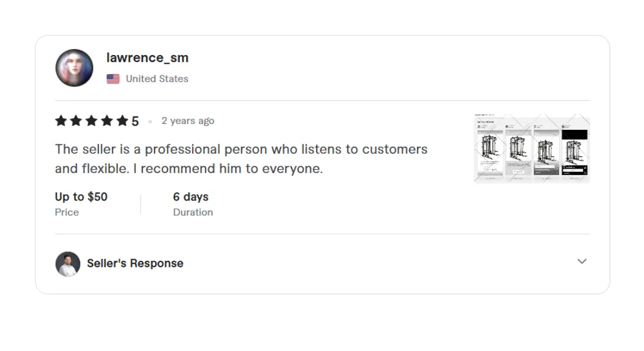Click the fourth rating star

(107, 121)
